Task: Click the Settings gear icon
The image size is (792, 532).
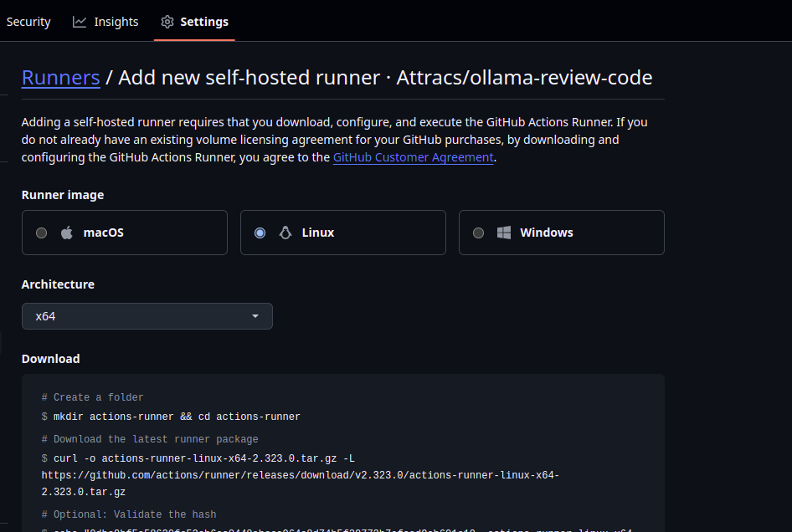Action: tap(167, 22)
